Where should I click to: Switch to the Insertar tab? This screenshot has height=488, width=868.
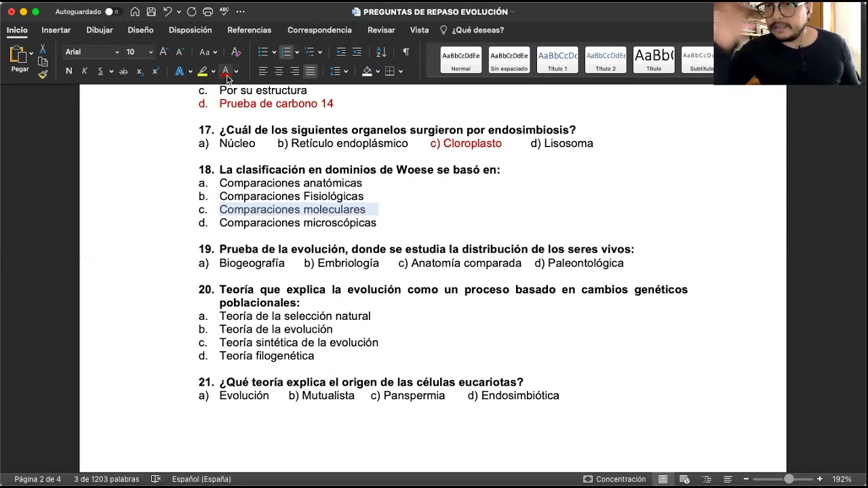click(x=56, y=30)
